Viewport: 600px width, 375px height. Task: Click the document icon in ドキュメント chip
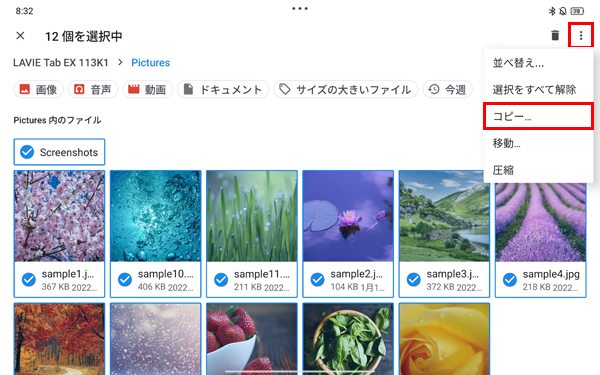[x=188, y=90]
